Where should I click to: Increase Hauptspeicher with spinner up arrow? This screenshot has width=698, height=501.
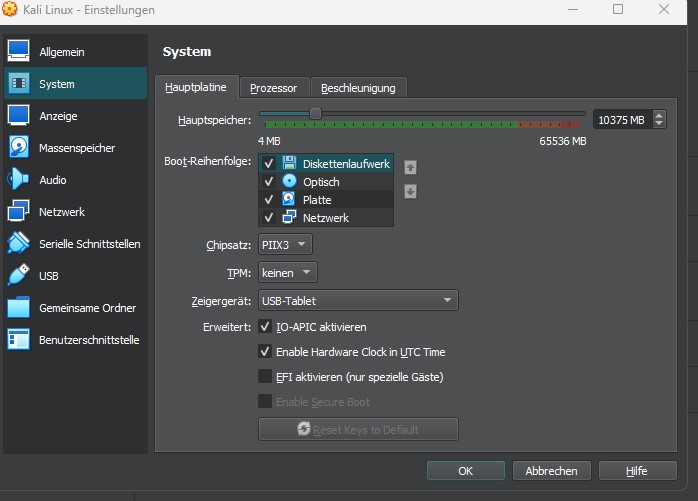659,115
